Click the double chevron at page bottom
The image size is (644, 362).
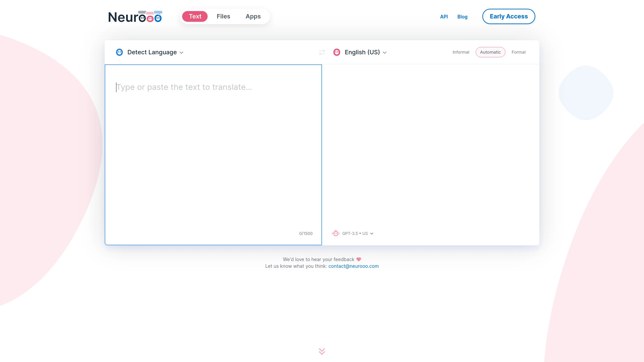[x=322, y=351]
